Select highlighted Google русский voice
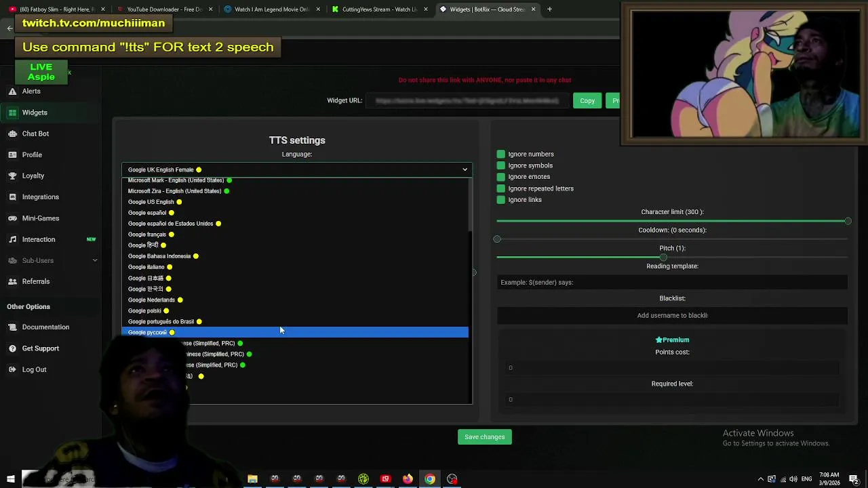Image resolution: width=868 pixels, height=488 pixels. pos(295,332)
